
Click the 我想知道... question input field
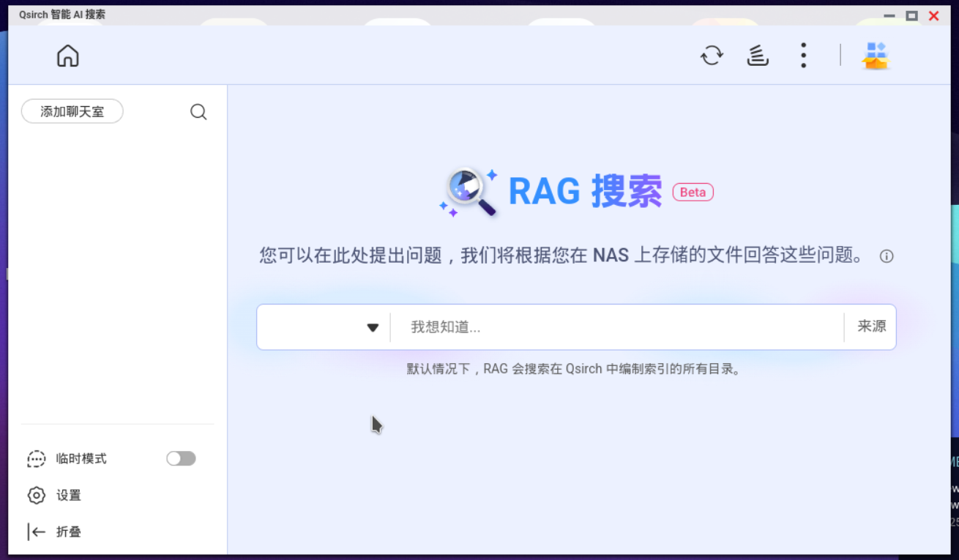pos(617,327)
